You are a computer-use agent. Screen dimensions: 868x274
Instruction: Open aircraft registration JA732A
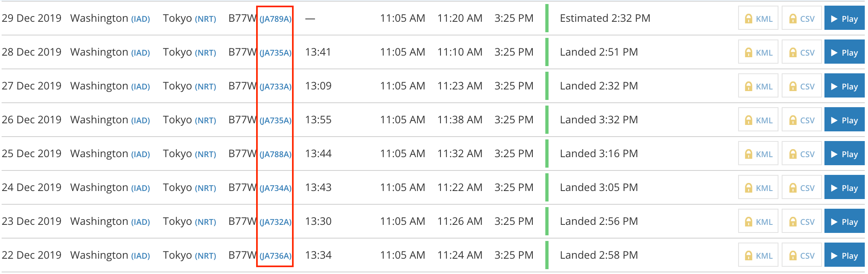[275, 222]
